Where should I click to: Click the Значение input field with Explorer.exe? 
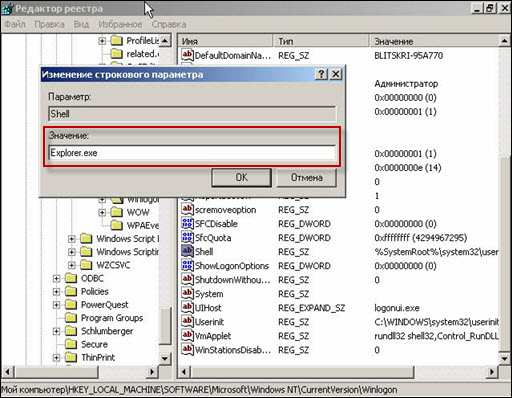(192, 153)
